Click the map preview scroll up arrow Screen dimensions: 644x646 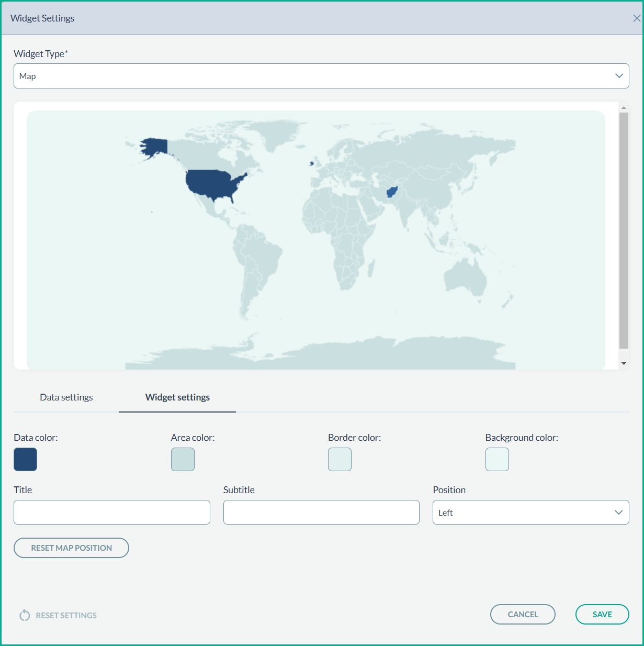click(624, 107)
